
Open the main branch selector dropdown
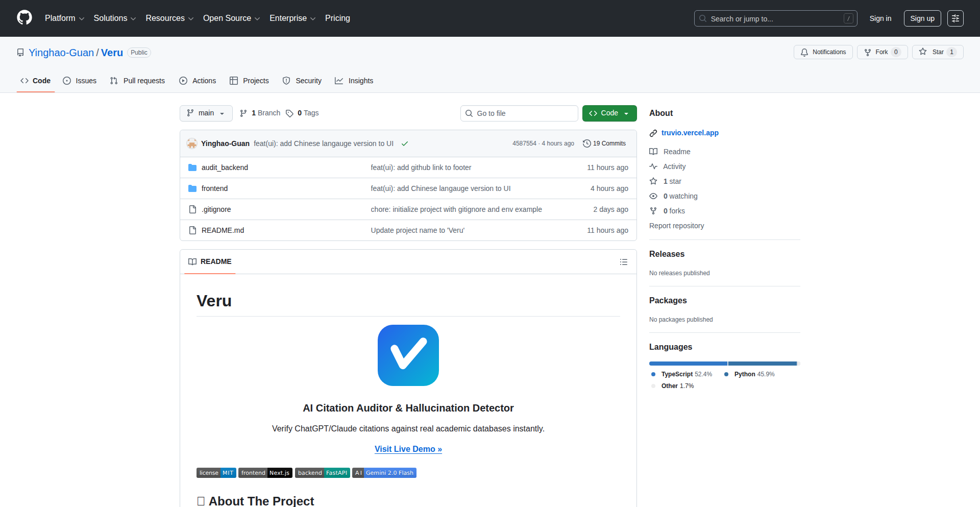[x=206, y=113]
